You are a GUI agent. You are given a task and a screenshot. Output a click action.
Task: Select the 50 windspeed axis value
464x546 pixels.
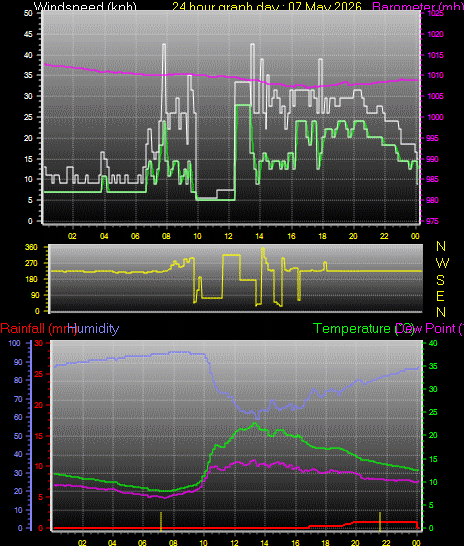click(28, 13)
